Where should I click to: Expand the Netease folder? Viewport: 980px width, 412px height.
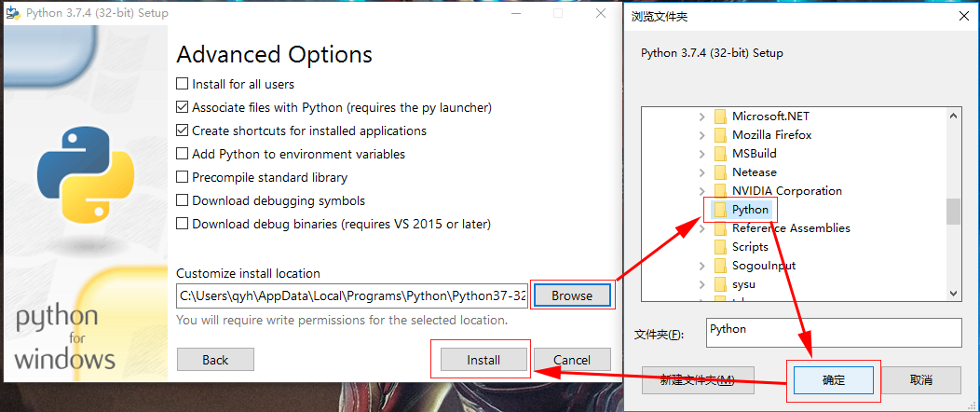click(701, 172)
